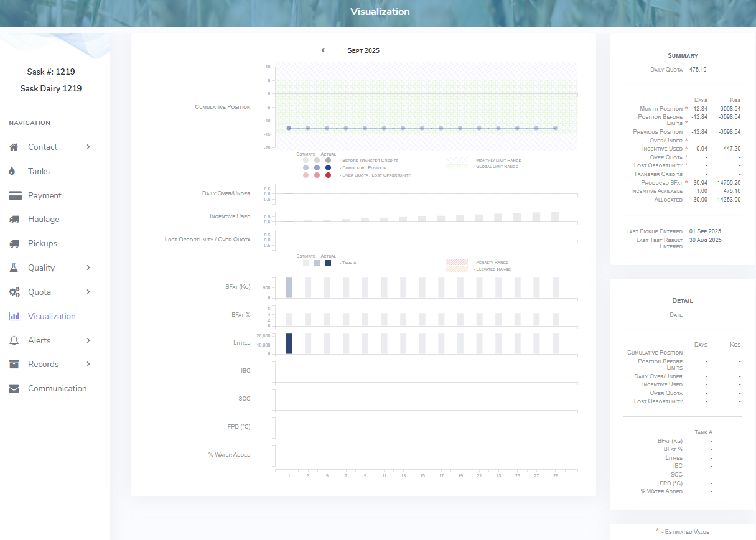756x540 pixels.
Task: Click the Tanks droplet icon
Action: [x=14, y=171]
